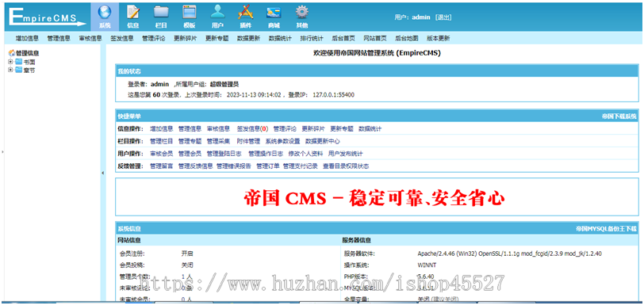Click 管理信息 in the 信息操作 quick row
The image size is (644, 305).
(190, 129)
